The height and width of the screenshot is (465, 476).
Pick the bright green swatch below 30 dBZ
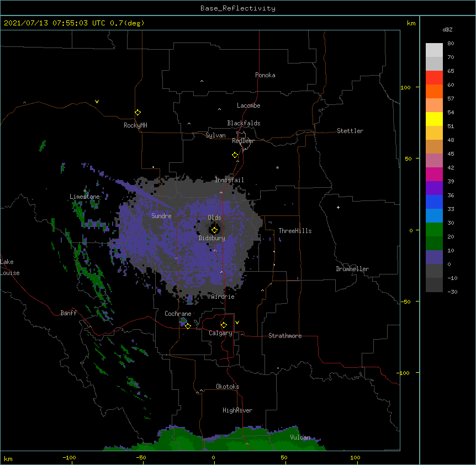tap(434, 230)
